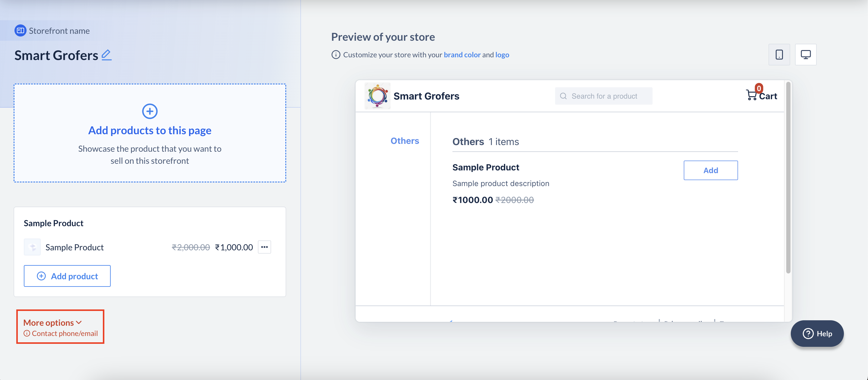Click the Add products to this page area
The width and height of the screenshot is (868, 380).
[x=150, y=132]
